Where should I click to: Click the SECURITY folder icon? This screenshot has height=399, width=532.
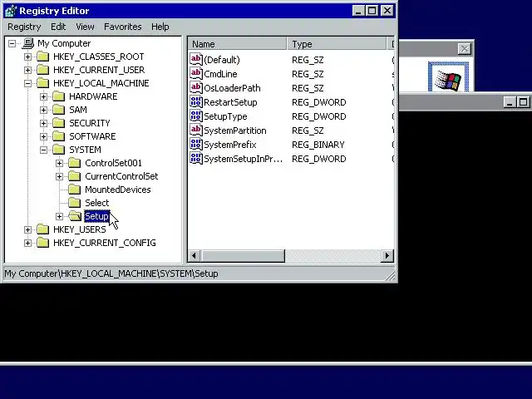[x=59, y=123]
